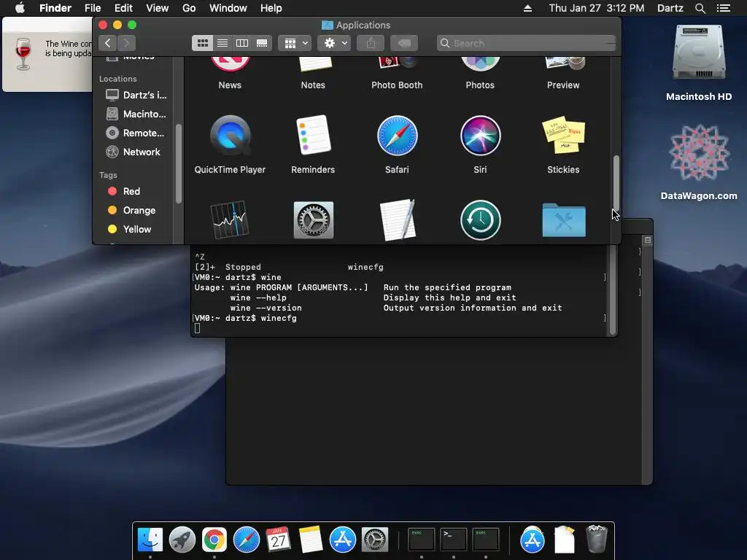Select Dartz's iMac in Finder sidebar
Viewport: 747px width, 560px height.
(x=136, y=96)
